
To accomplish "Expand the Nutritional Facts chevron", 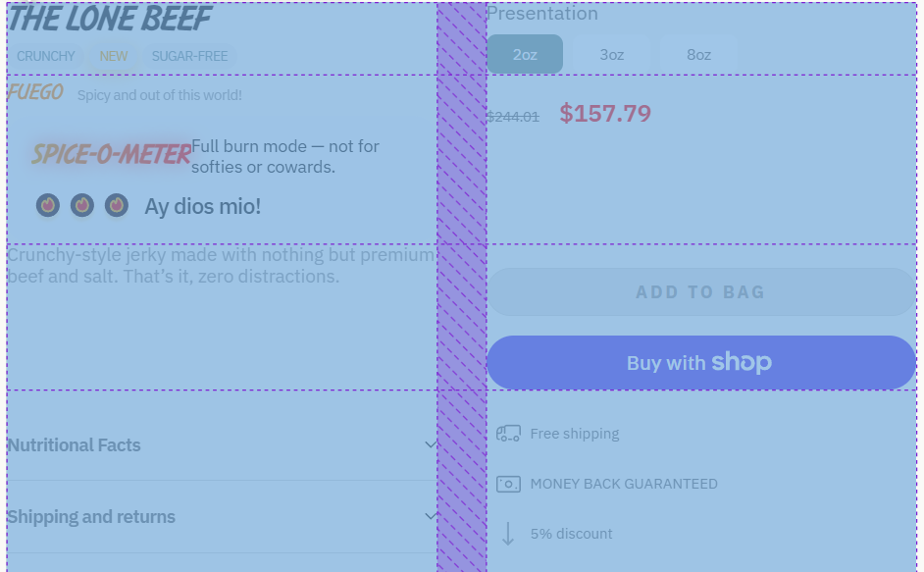I will coord(430,444).
